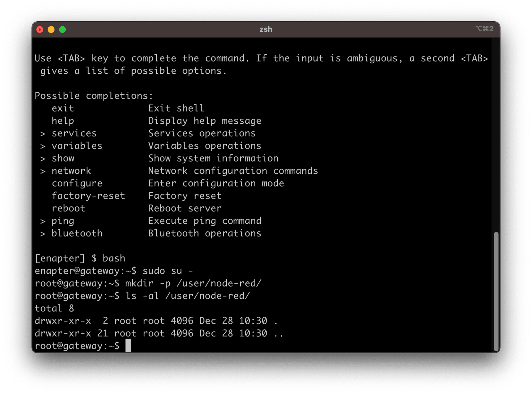Viewport: 532px width, 395px height.
Task: Expand the show system information entry
Action: [x=63, y=158]
